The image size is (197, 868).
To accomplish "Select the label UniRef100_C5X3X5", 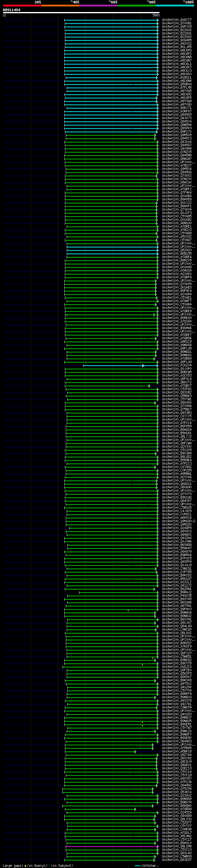I will pyautogui.click(x=176, y=450).
